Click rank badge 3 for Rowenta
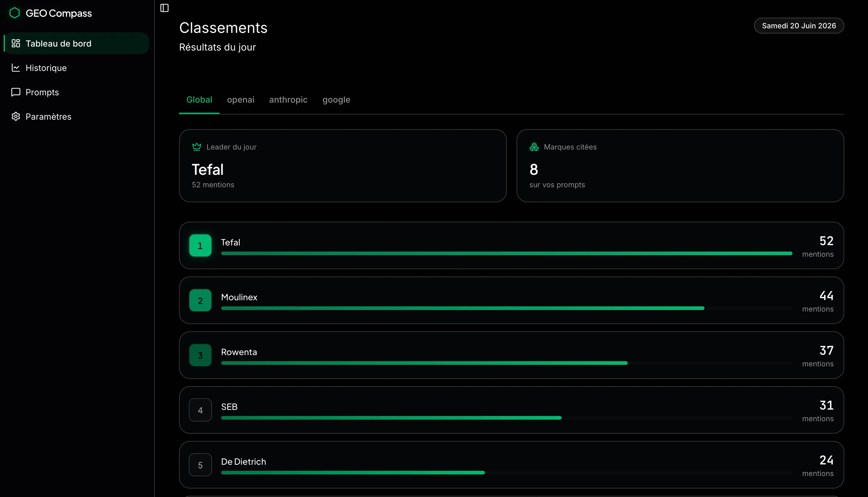 click(x=200, y=355)
